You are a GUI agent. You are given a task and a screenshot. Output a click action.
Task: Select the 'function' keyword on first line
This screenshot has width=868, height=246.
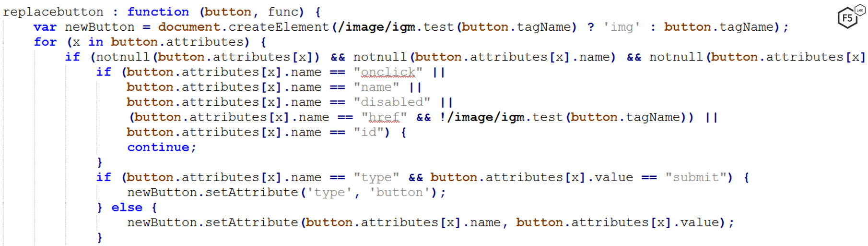pyautogui.click(x=158, y=12)
